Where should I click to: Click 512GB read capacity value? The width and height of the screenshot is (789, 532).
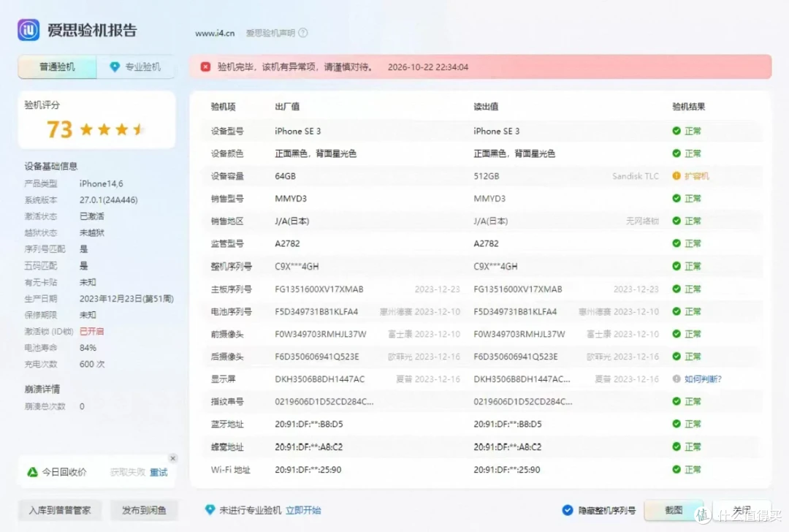coord(486,176)
